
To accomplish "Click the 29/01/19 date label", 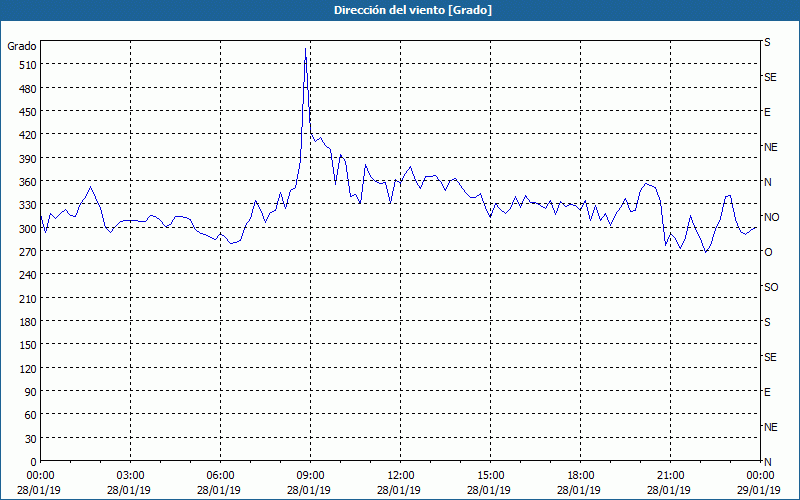I will (x=760, y=490).
